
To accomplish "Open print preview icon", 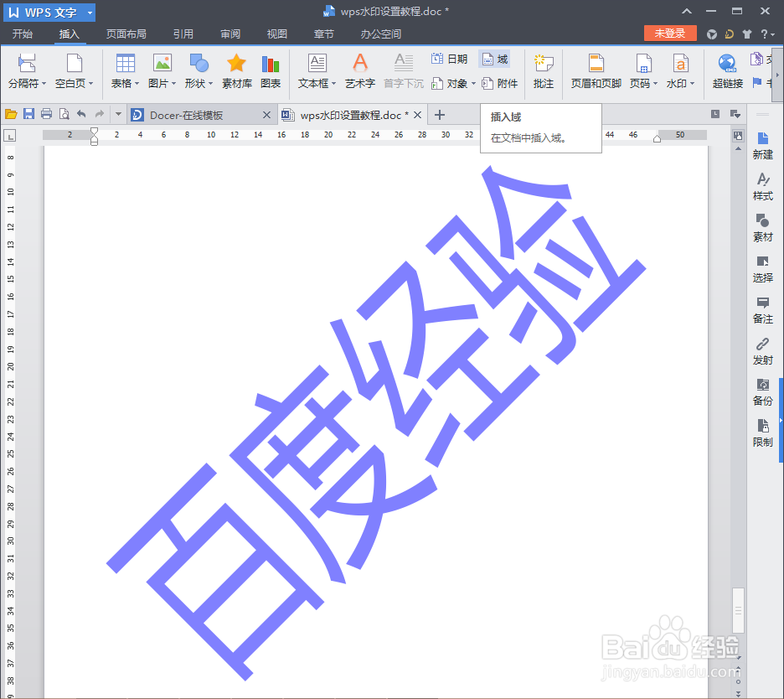I will click(64, 114).
